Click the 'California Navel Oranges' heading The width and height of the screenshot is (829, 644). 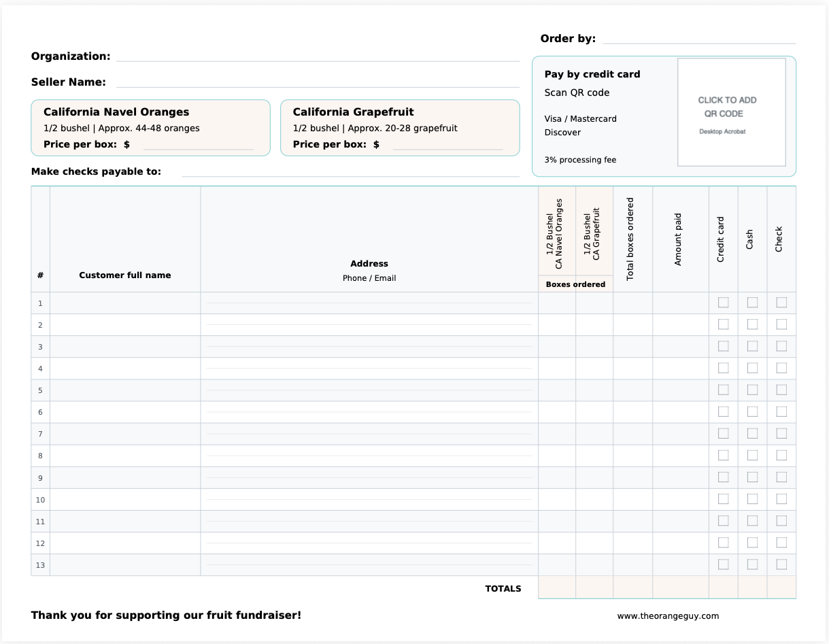(116, 112)
